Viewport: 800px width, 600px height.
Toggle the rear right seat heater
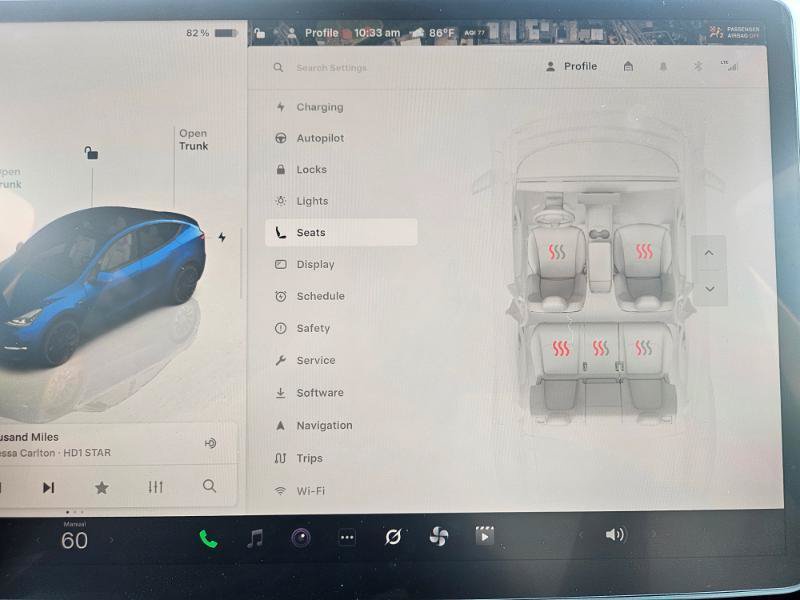coord(643,347)
